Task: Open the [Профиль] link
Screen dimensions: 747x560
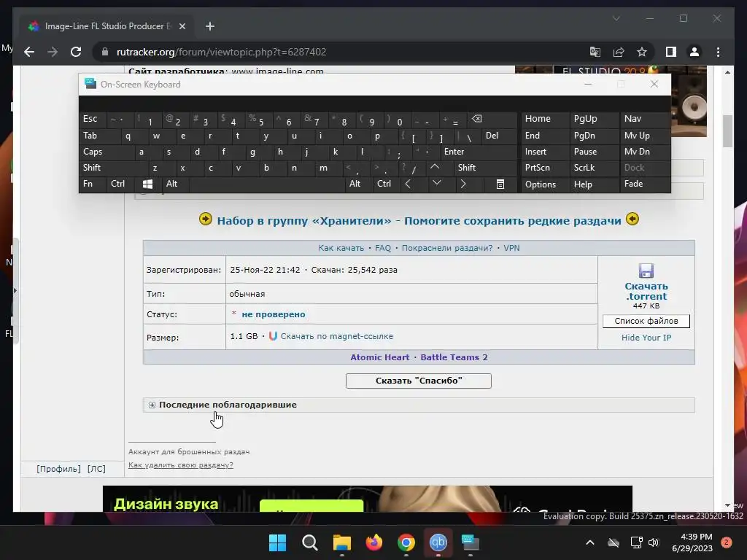Action: click(x=58, y=469)
